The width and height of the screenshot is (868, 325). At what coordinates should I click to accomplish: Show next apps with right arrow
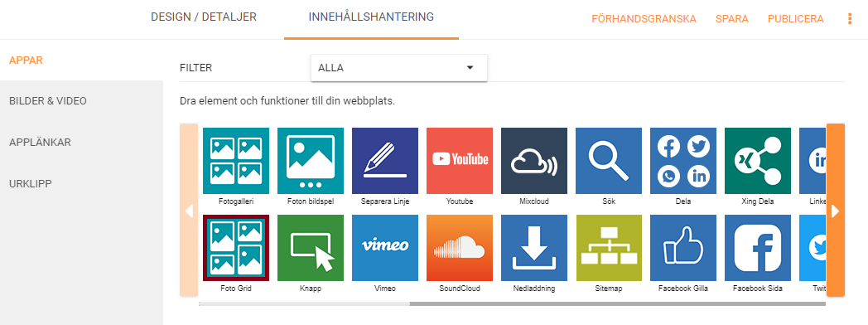(x=836, y=211)
